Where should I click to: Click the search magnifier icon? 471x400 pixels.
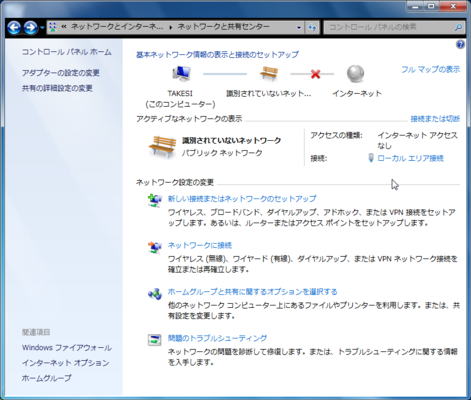pyautogui.click(x=459, y=28)
